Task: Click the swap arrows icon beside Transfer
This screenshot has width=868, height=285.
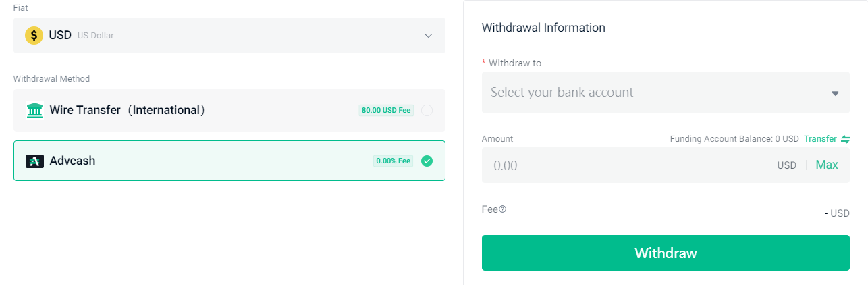Action: [845, 139]
